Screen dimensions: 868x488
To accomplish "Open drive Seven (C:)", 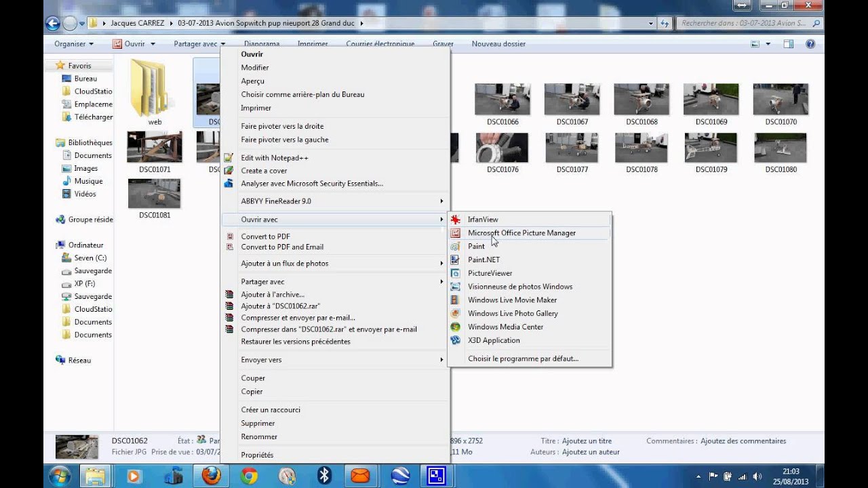I will tap(90, 258).
